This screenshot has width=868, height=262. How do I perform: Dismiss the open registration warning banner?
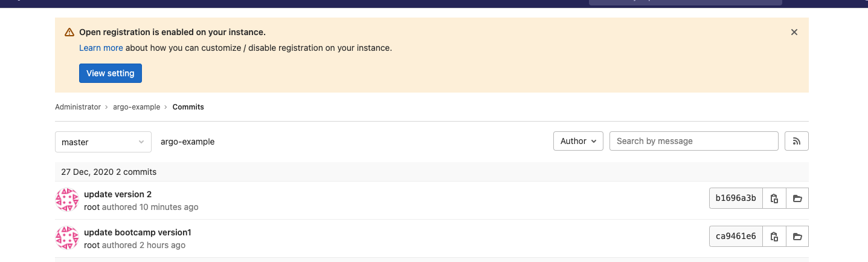pos(794,32)
